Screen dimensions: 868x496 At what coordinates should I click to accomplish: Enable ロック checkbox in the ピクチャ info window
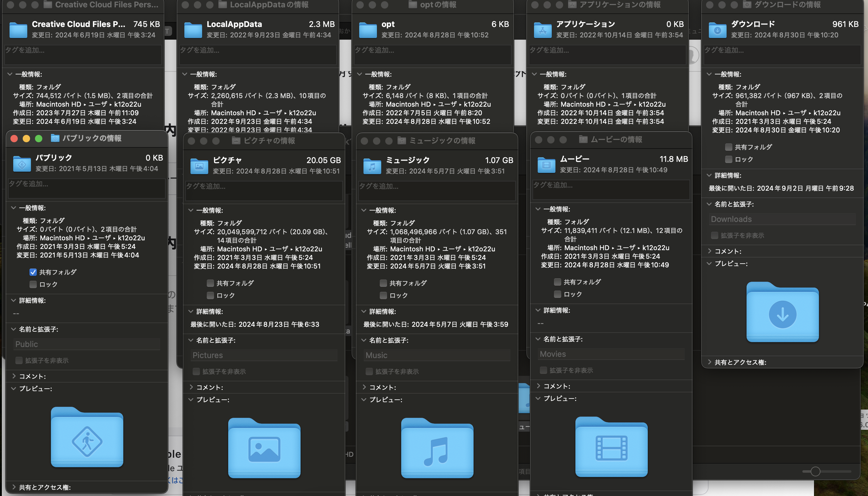point(210,295)
